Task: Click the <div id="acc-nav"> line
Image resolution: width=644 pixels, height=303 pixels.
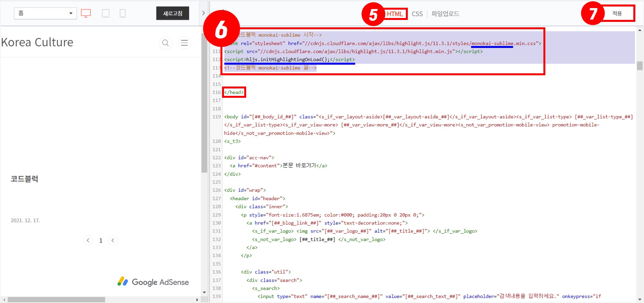Action: pos(249,158)
